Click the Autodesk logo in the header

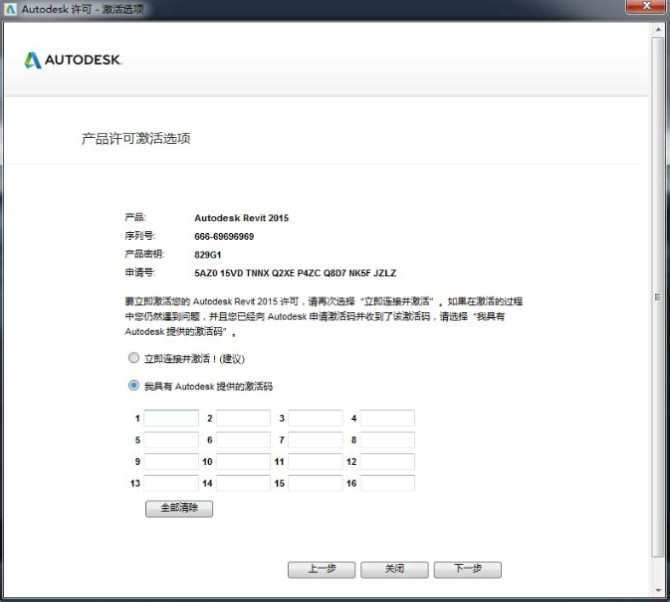(x=73, y=60)
